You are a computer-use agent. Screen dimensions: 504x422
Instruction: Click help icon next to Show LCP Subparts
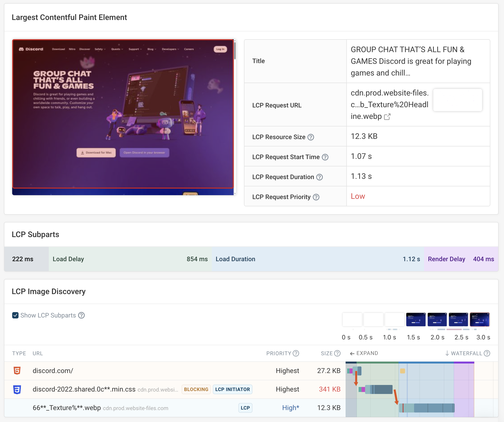click(x=81, y=316)
